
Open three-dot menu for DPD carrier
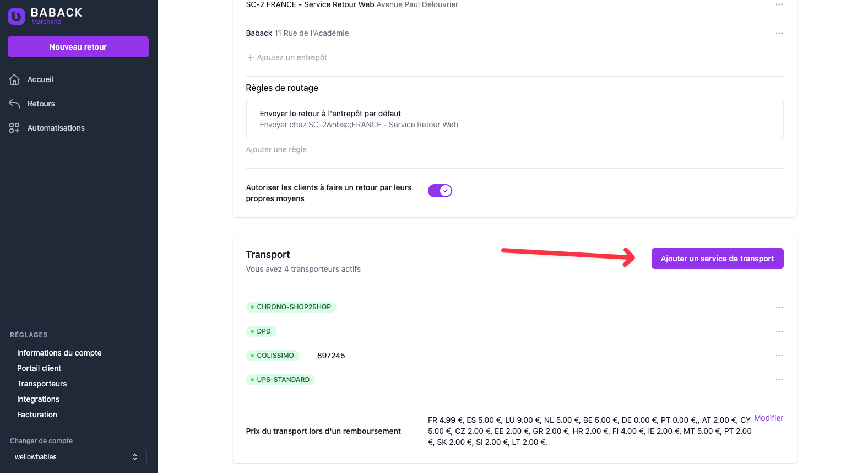[x=779, y=331]
